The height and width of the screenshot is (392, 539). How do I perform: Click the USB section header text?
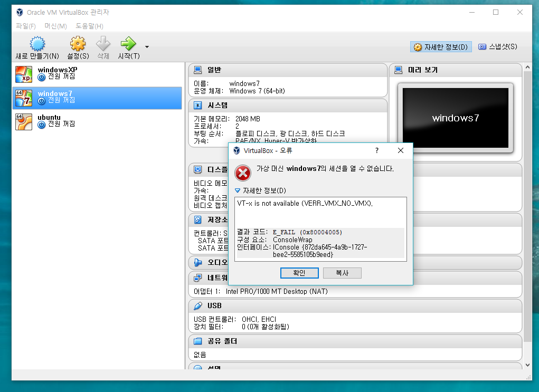point(214,306)
